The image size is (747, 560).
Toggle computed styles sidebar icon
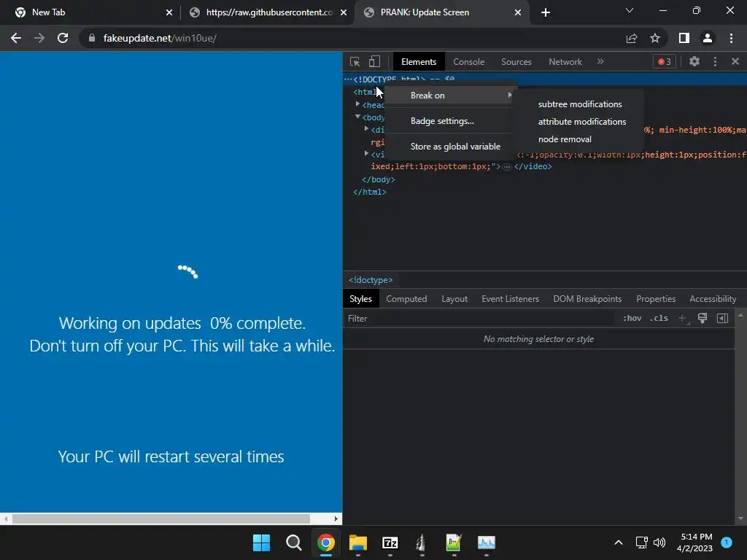[722, 318]
